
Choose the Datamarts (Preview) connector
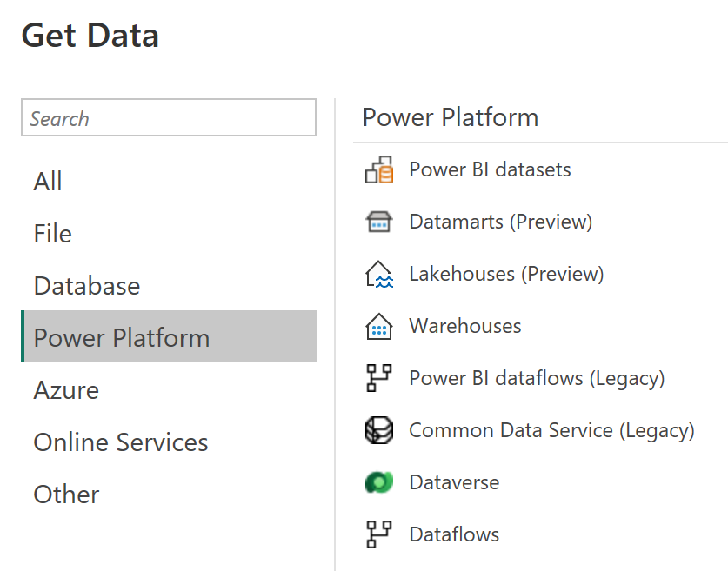[x=500, y=222]
